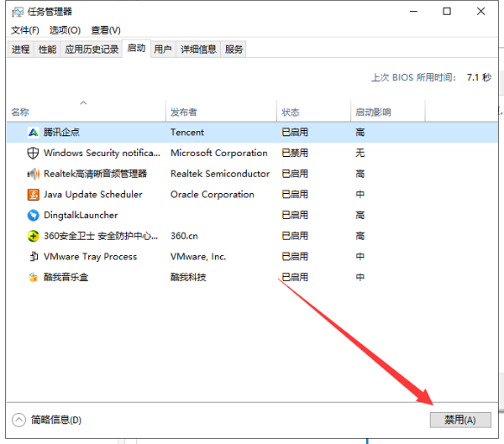This screenshot has width=504, height=444.
Task: Switch to the 详细信息 tab
Action: tap(197, 50)
